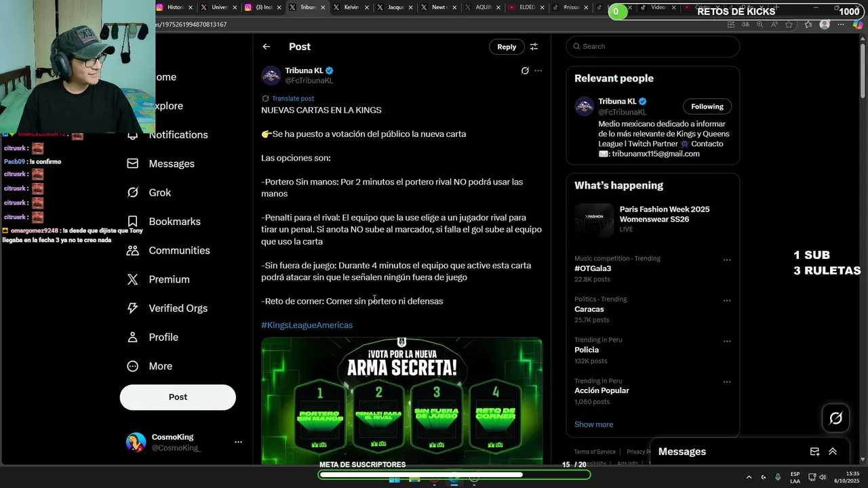Click the Grok icon on Tribuna KL's post
This screenshot has height=488, width=868.
(525, 70)
